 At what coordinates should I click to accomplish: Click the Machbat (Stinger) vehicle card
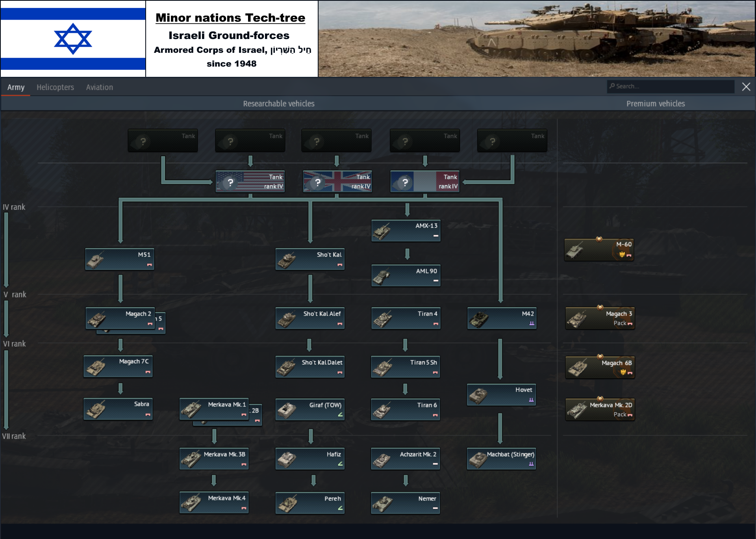pyautogui.click(x=501, y=459)
